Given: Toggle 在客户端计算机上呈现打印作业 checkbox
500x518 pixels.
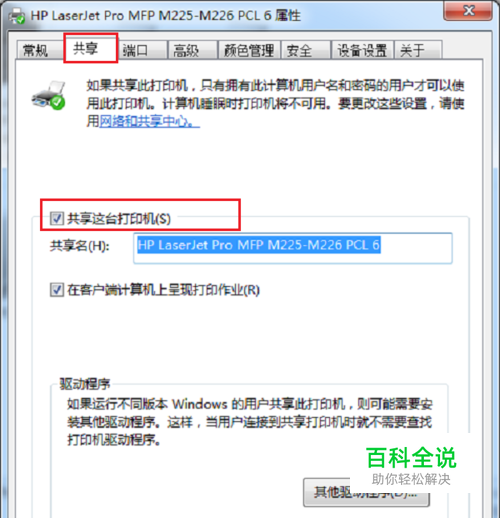Looking at the screenshot, I should (x=57, y=290).
